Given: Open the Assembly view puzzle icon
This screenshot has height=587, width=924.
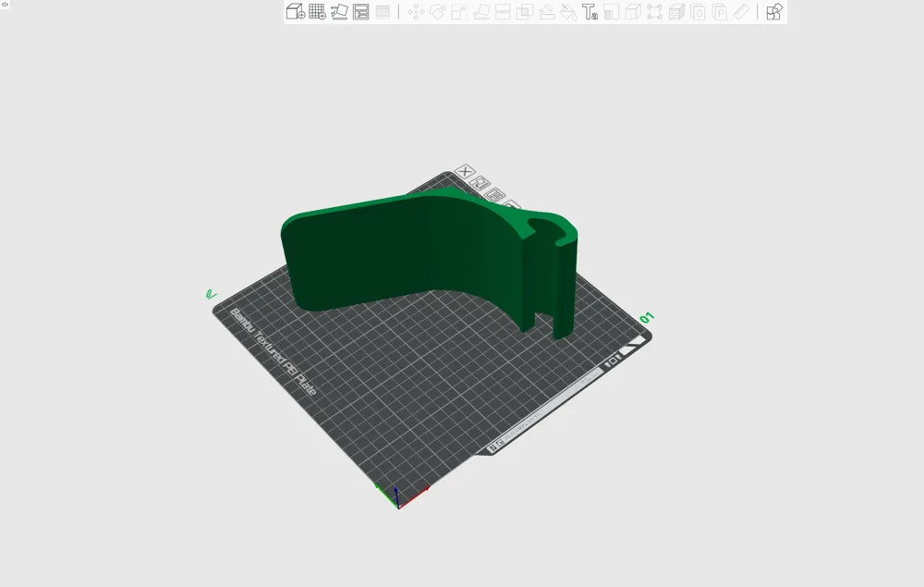Looking at the screenshot, I should click(773, 12).
